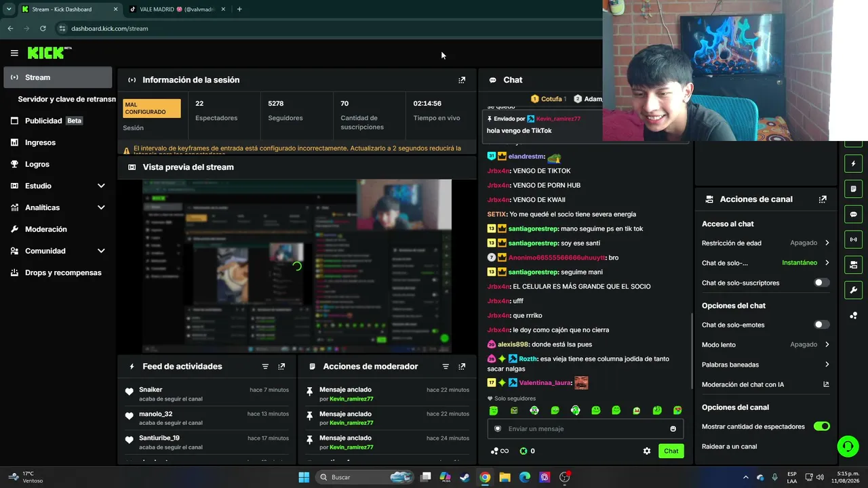Click the Kick logo
The height and width of the screenshot is (488, 868).
pyautogui.click(x=50, y=53)
